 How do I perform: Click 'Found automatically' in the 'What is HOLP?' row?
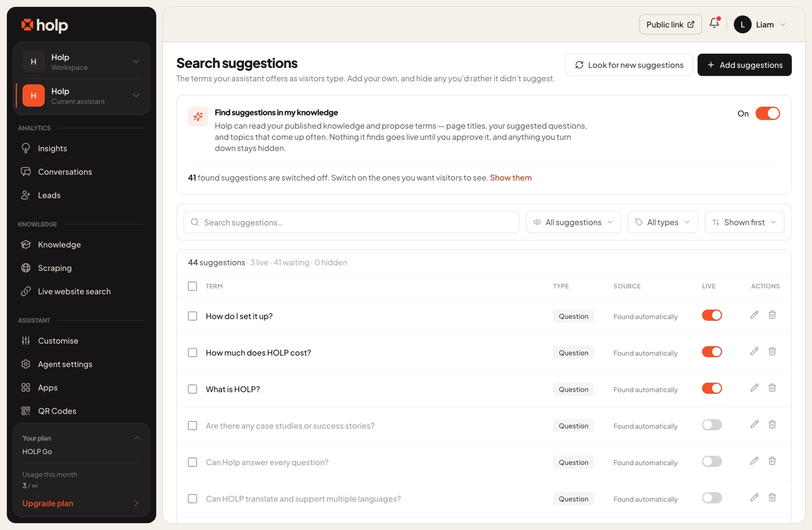[x=645, y=389]
